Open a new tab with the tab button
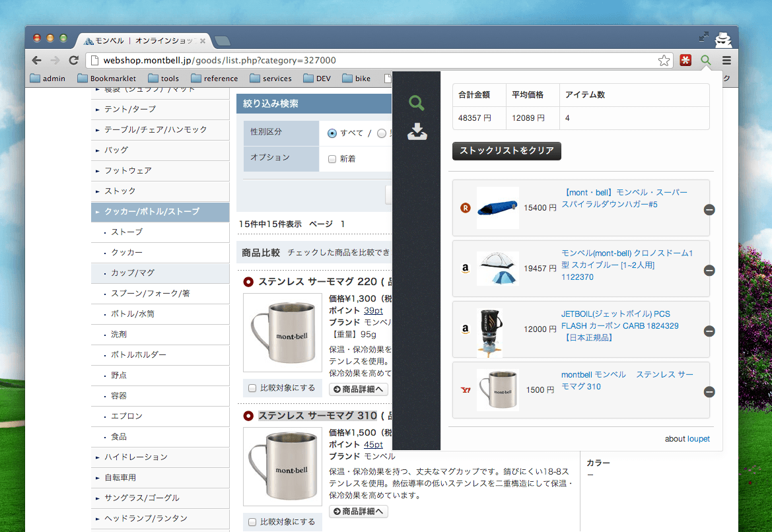 coord(223,41)
